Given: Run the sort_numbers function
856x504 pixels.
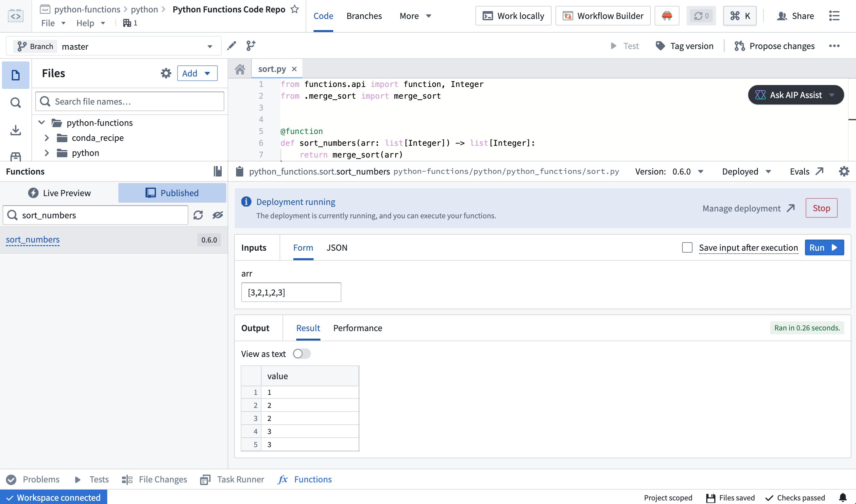Looking at the screenshot, I should pyautogui.click(x=824, y=247).
